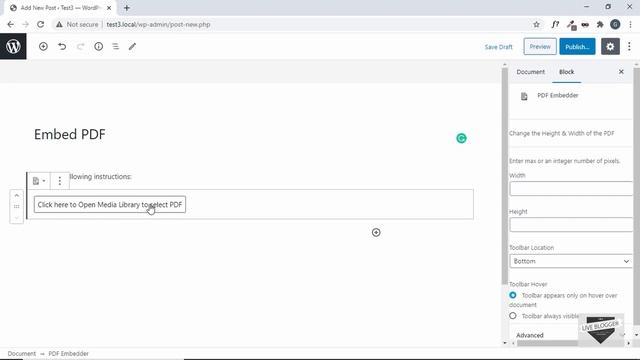Add a new block from top toolbar
640x360 pixels.
click(x=43, y=47)
